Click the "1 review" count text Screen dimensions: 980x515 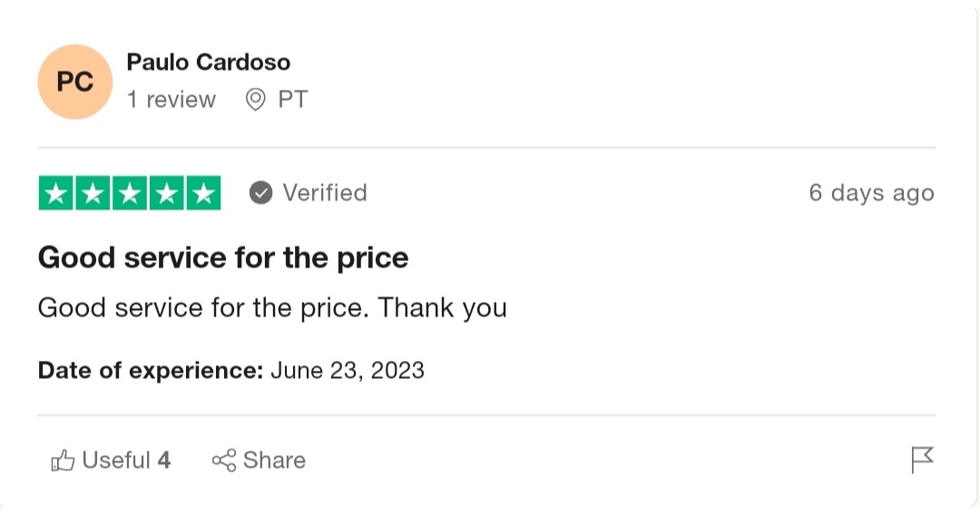tap(171, 100)
